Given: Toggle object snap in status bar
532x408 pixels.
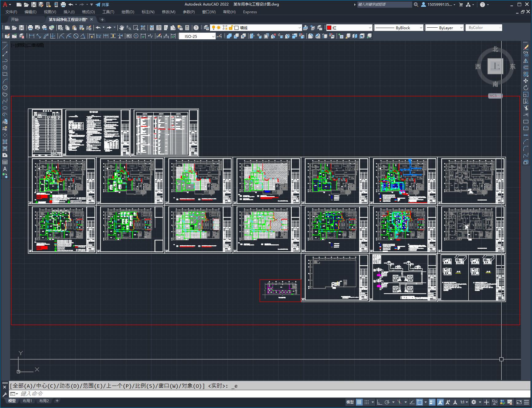Looking at the screenshot, I should 420,402.
